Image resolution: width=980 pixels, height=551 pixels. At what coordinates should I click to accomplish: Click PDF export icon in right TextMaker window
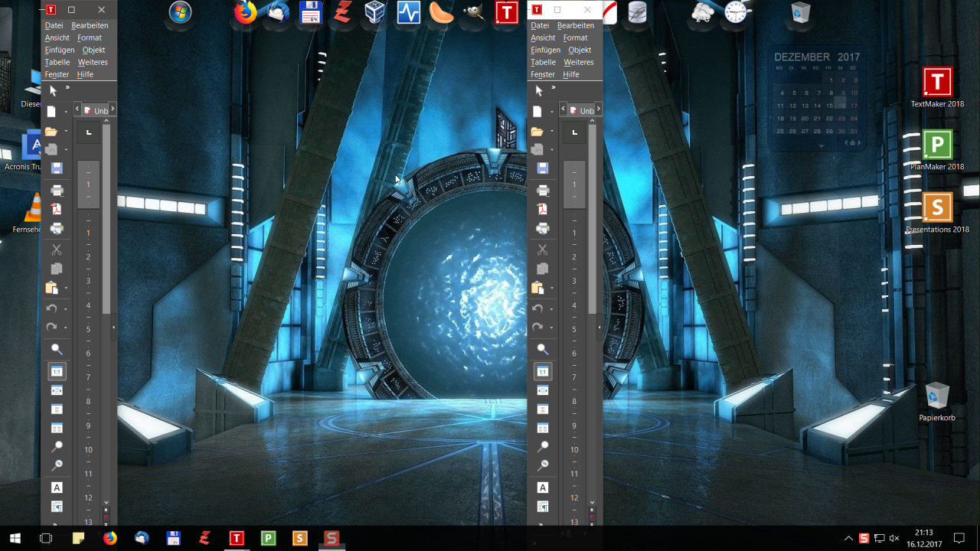tap(543, 209)
